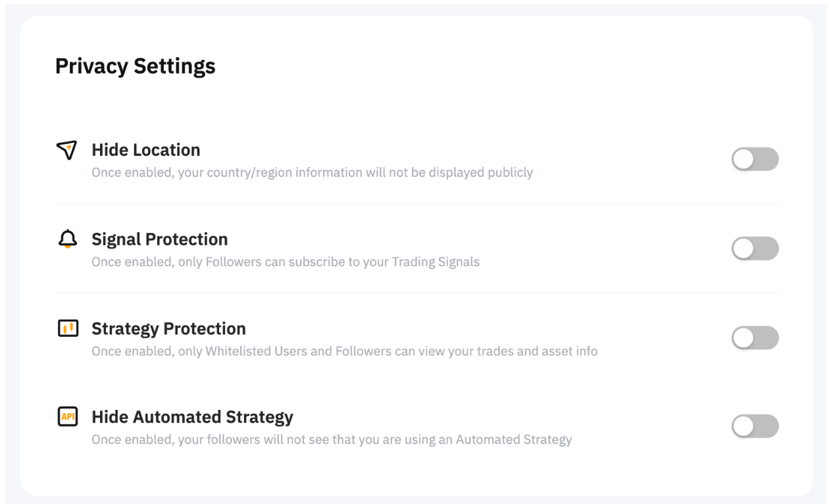
Task: Click the Trading Signals subscription description
Action: click(x=285, y=262)
